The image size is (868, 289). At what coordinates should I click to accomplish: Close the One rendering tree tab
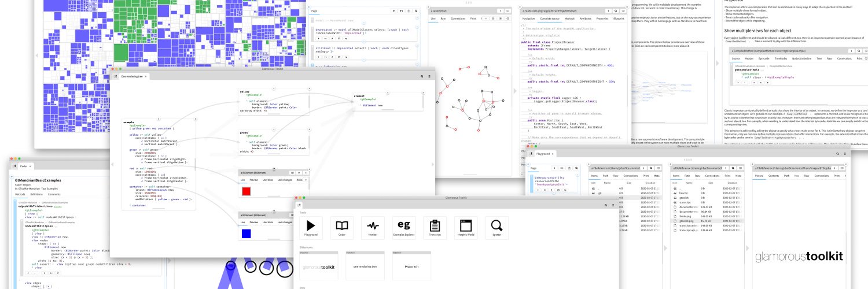(147, 76)
